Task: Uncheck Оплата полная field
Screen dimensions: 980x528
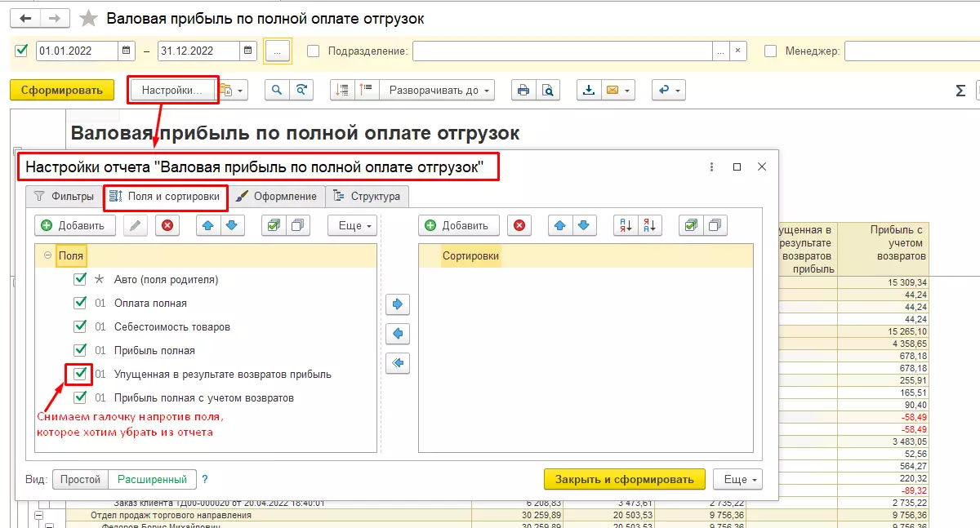Action: [80, 303]
